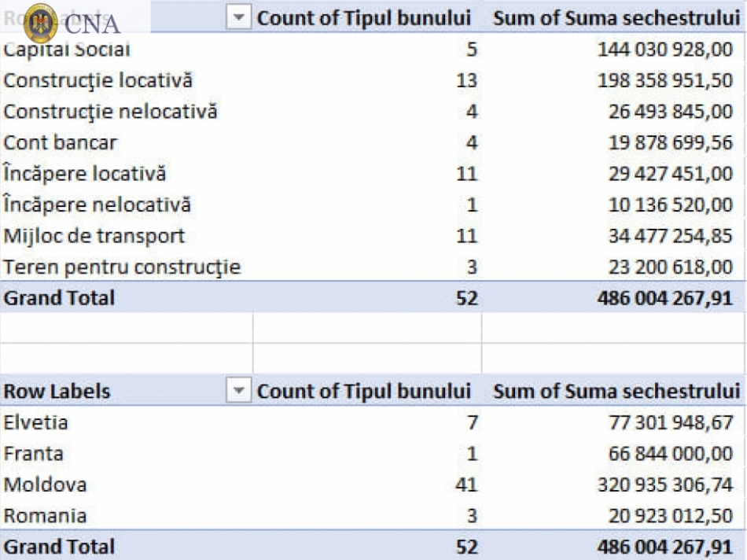
Task: Select the 320 935 306,74 Moldova sum
Action: 665,484
